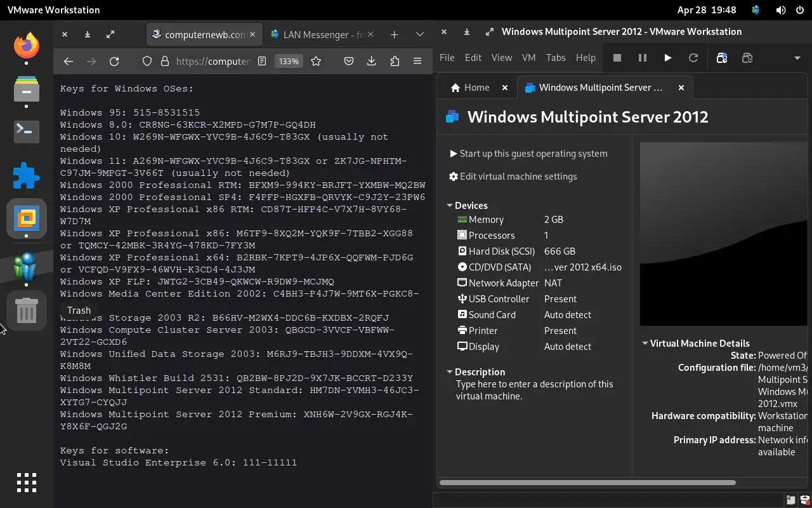Close the Windows Multipoint Server tab

681,88
